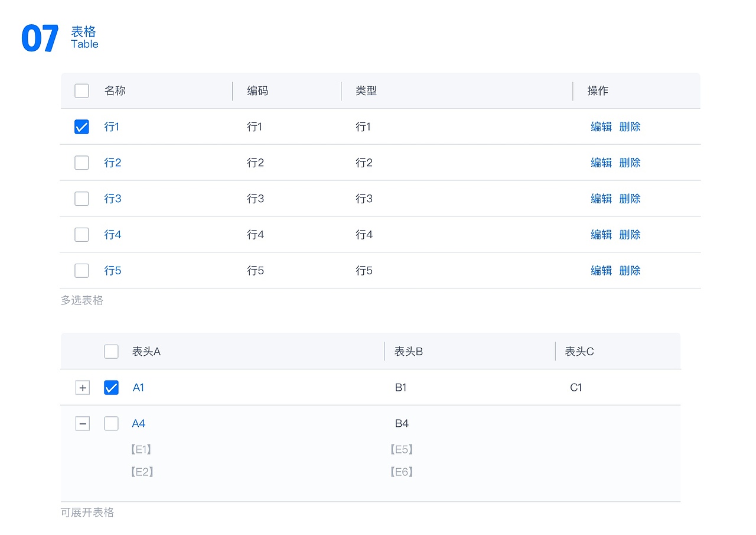Collapse row A4 with minus icon
The width and height of the screenshot is (756, 535).
tap(83, 423)
